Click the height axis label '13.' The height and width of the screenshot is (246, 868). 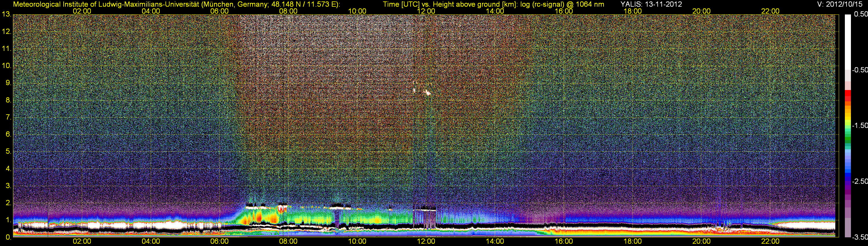click(7, 14)
